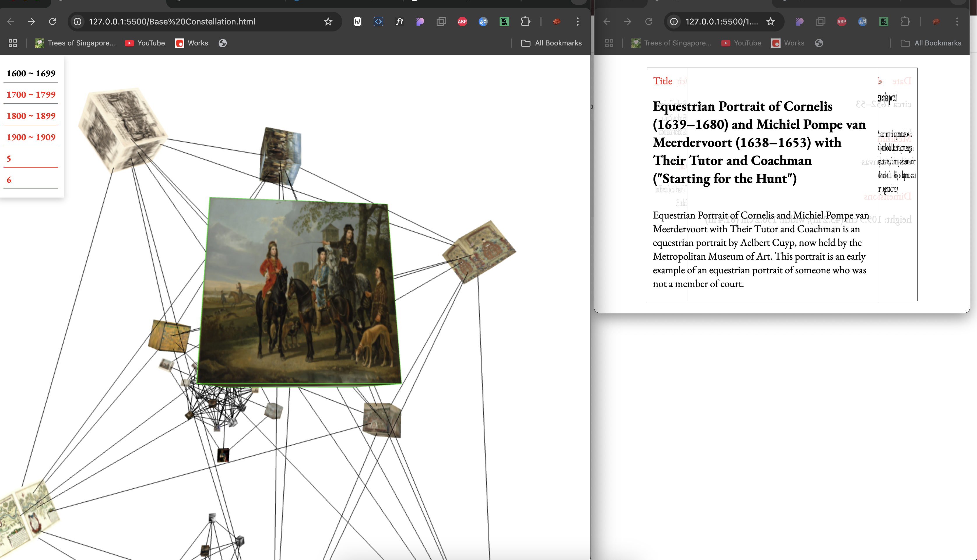Reload the Base Constellation page
977x560 pixels.
(x=52, y=22)
